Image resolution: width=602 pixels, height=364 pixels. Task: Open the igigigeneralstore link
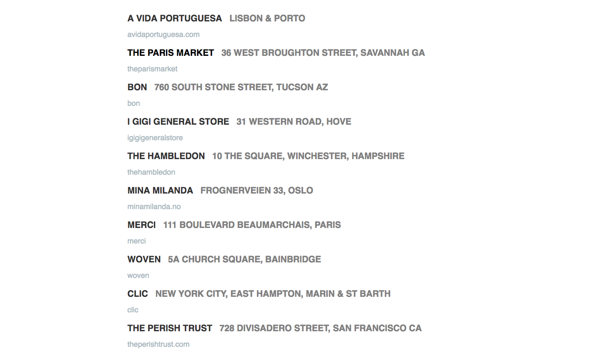tap(155, 138)
